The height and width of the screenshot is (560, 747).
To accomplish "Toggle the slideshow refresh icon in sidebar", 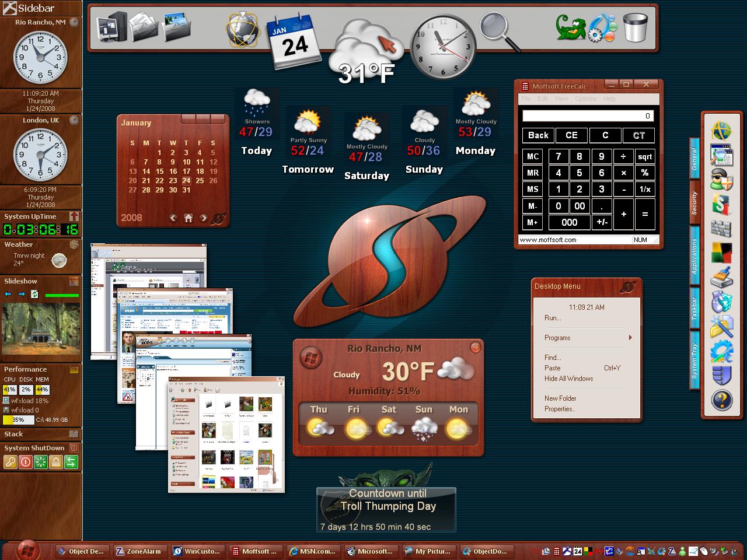I will coord(34,294).
